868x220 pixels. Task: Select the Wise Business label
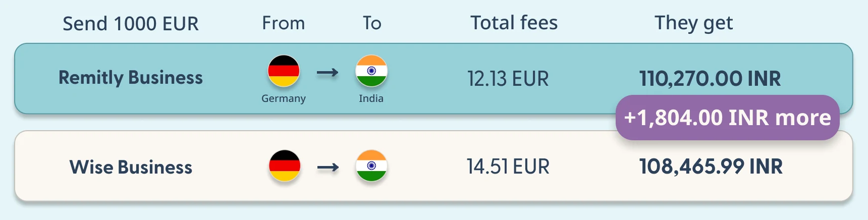pos(131,167)
